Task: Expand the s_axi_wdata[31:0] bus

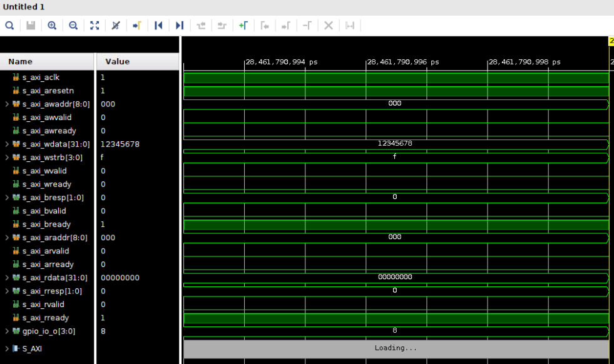Action: (x=7, y=144)
